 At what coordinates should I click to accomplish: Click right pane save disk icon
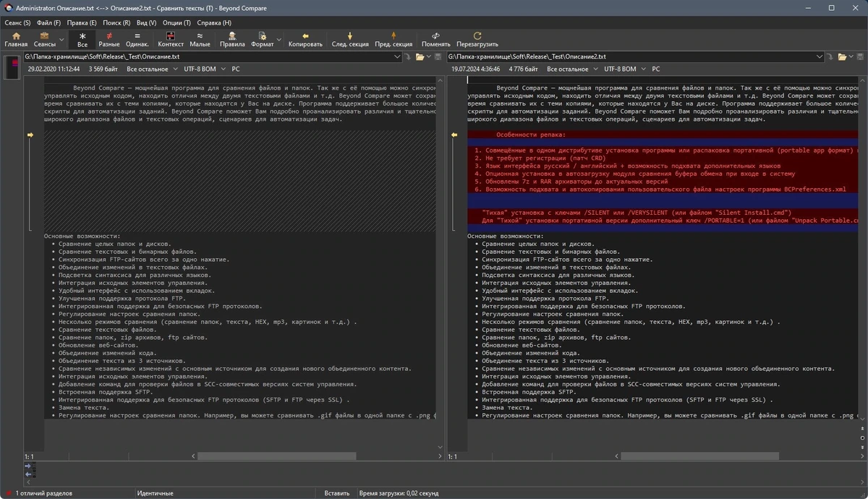pyautogui.click(x=861, y=56)
